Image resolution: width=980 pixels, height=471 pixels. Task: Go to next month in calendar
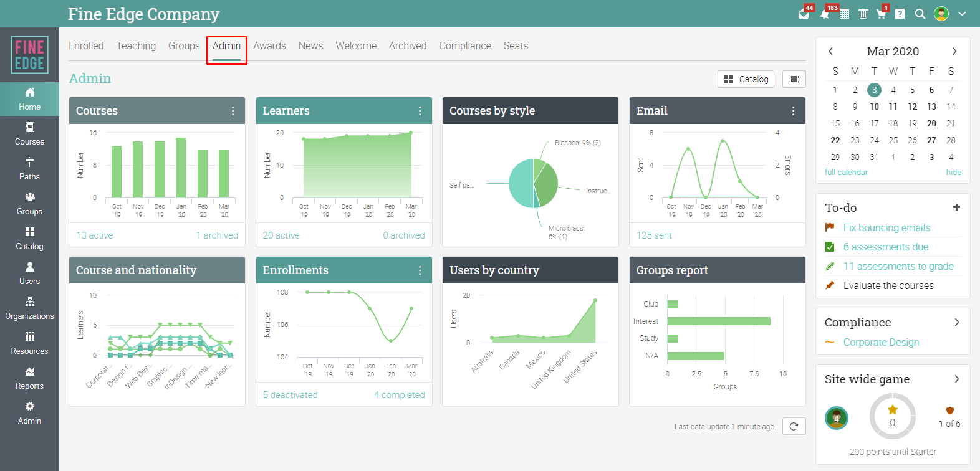tap(954, 51)
